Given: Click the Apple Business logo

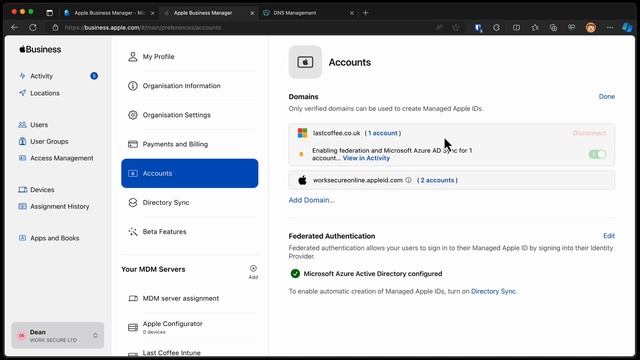Looking at the screenshot, I should (x=40, y=49).
